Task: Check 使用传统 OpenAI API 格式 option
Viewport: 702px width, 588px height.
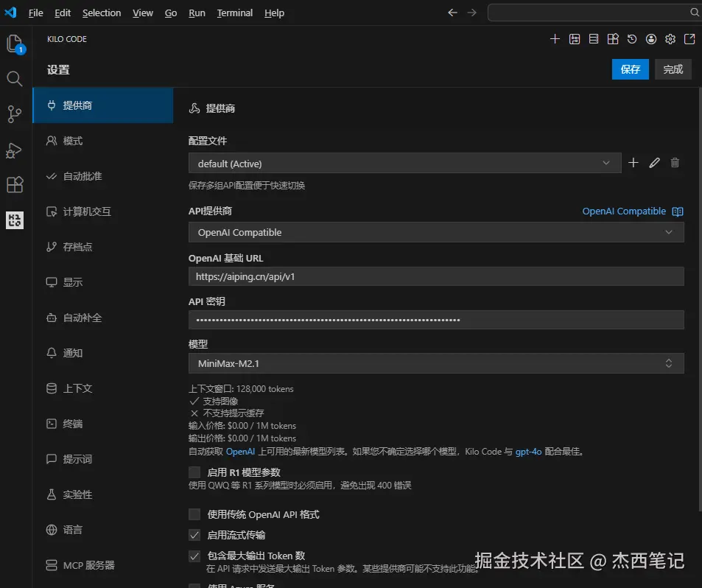Action: 194,514
